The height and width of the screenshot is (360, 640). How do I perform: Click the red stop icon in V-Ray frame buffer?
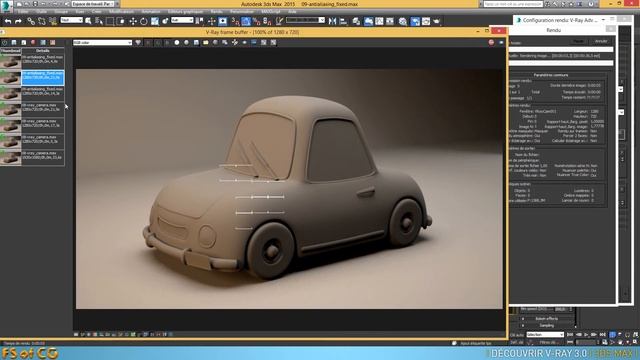(491, 42)
